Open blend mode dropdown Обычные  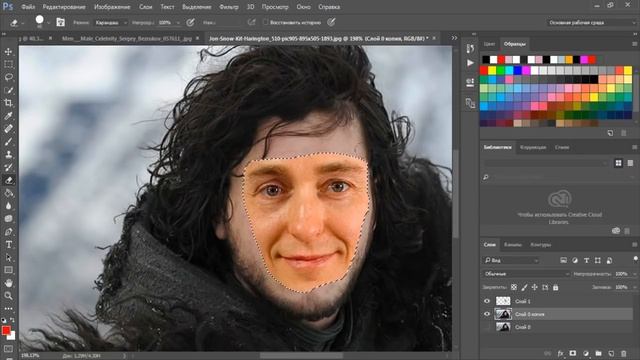(x=526, y=274)
